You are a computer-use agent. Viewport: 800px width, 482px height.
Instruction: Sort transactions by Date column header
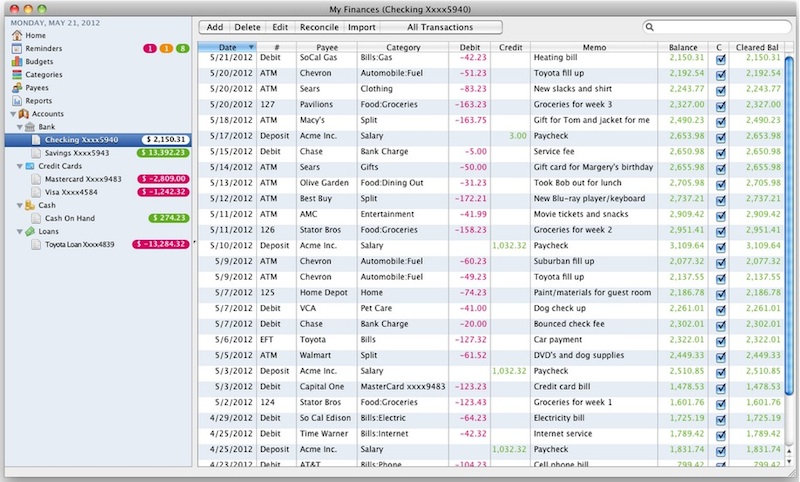(227, 46)
